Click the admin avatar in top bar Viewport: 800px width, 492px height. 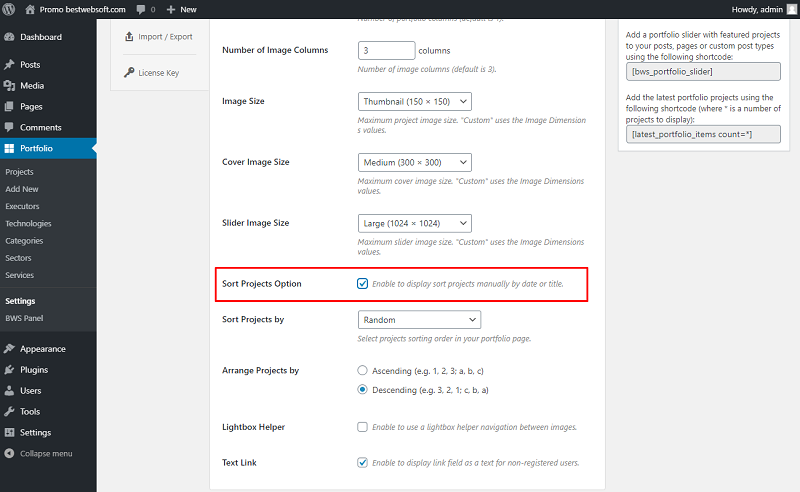tap(791, 9)
